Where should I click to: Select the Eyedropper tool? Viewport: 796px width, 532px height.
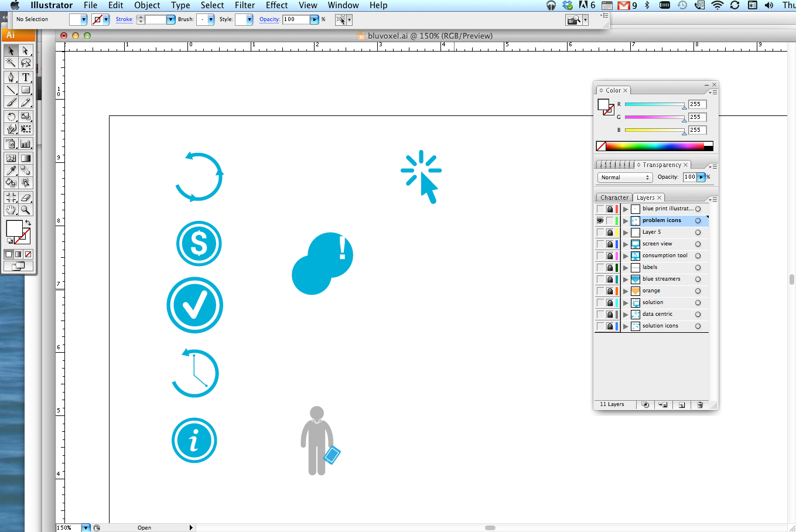11,170
